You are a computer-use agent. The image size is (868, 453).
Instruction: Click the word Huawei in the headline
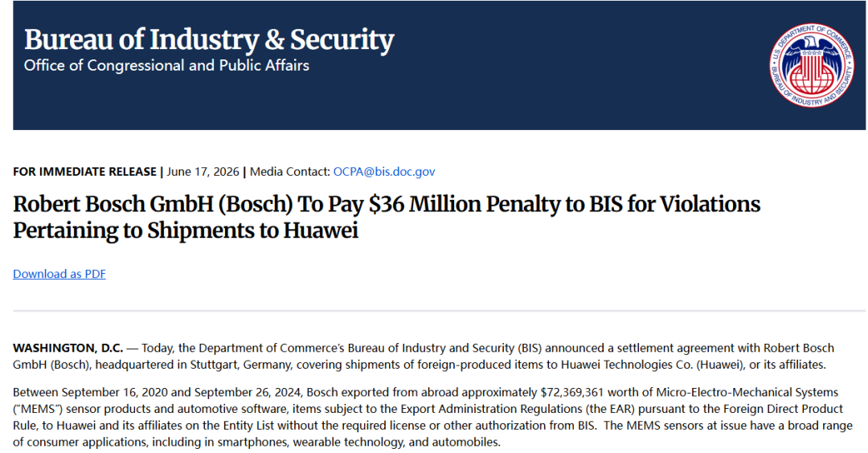click(321, 230)
